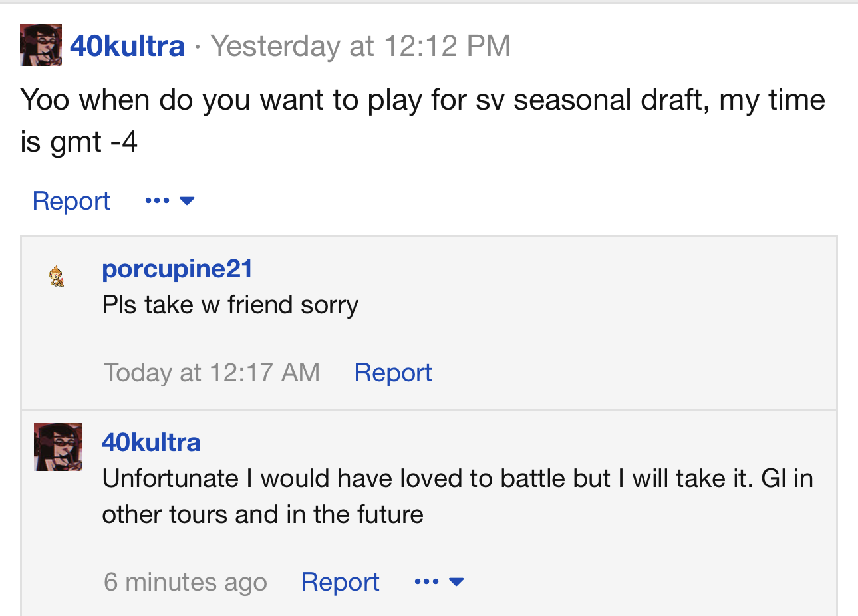The width and height of the screenshot is (858, 616).
Task: Click the three dots in 40kultra's reply
Action: click(x=426, y=582)
